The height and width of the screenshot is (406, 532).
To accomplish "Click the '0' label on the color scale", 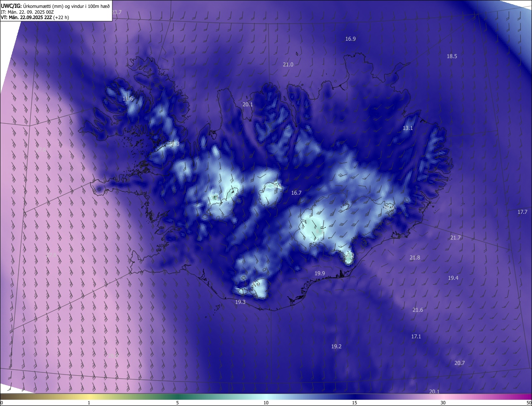I will click(x=2, y=403).
